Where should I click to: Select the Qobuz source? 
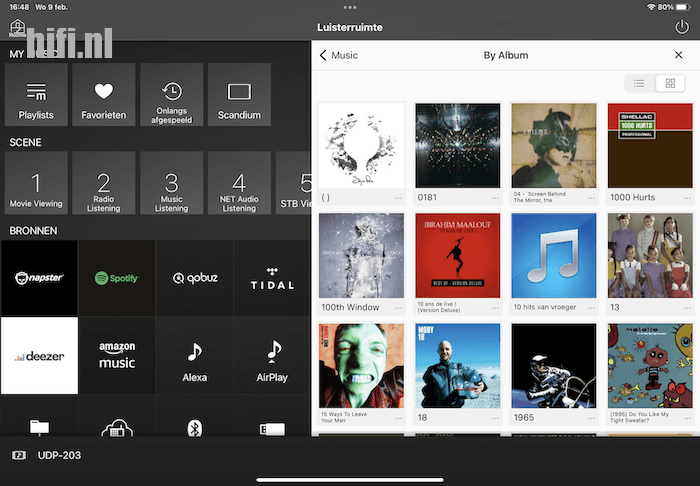pos(195,278)
